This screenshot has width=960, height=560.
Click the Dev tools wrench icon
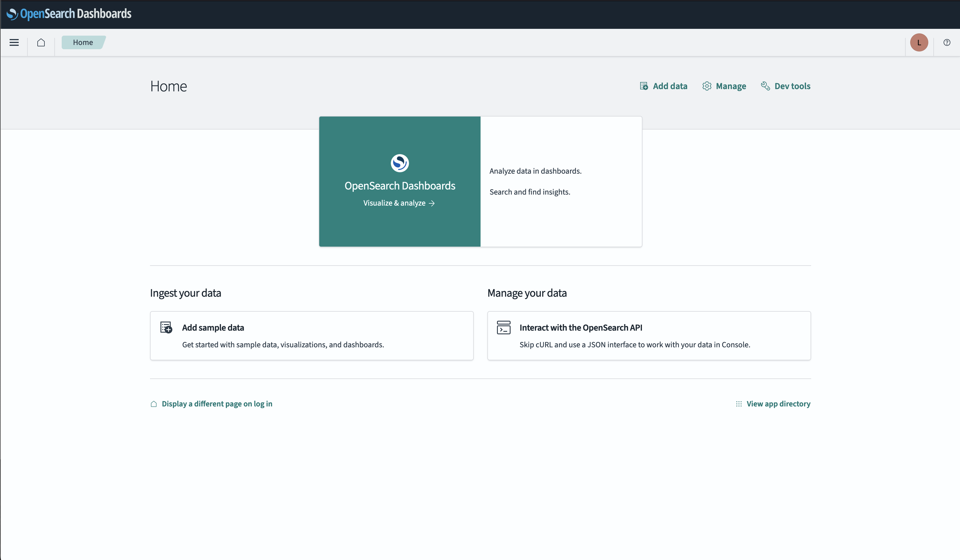(765, 86)
